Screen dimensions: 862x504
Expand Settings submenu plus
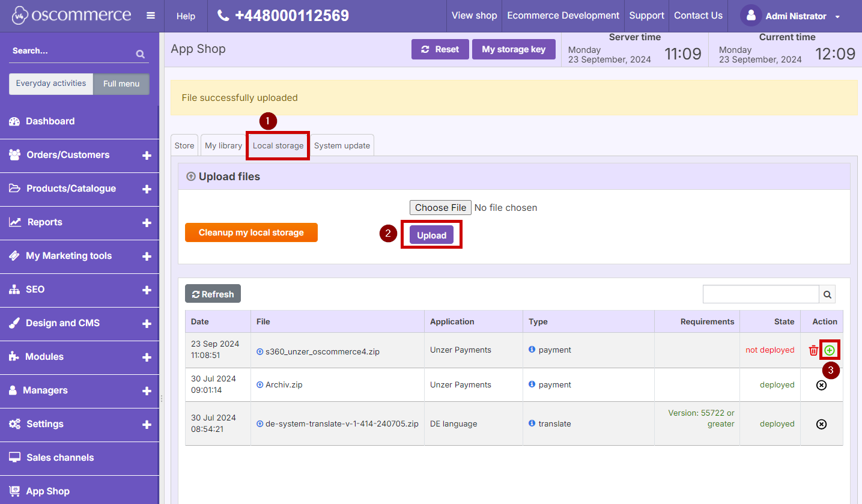(x=147, y=425)
